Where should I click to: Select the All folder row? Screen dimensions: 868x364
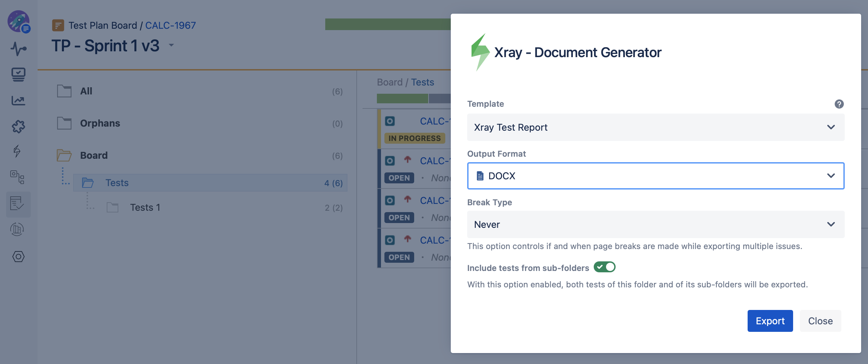[200, 91]
